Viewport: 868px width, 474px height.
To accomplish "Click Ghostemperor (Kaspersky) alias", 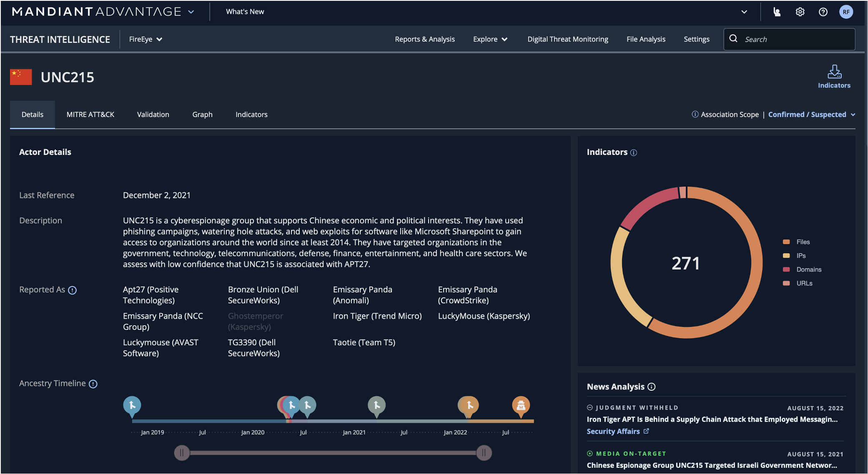I will (256, 322).
